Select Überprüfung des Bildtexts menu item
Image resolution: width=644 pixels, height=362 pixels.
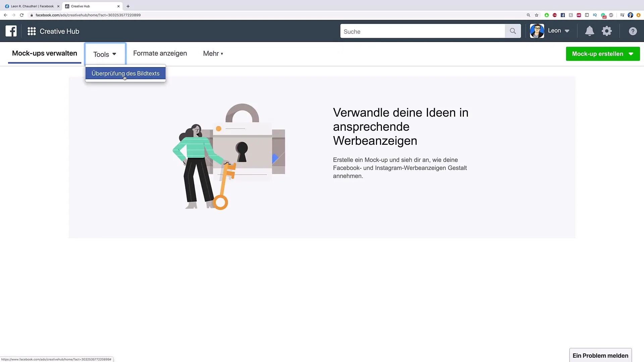pos(125,73)
